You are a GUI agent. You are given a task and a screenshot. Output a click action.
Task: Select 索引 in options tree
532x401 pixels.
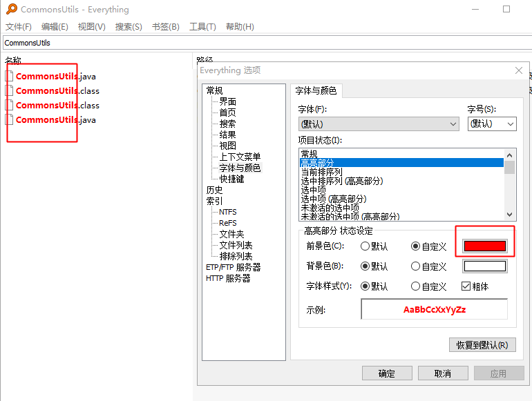[x=214, y=201]
